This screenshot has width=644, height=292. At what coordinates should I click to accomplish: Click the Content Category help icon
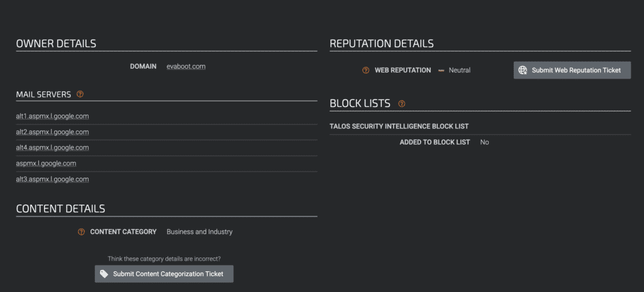[81, 232]
